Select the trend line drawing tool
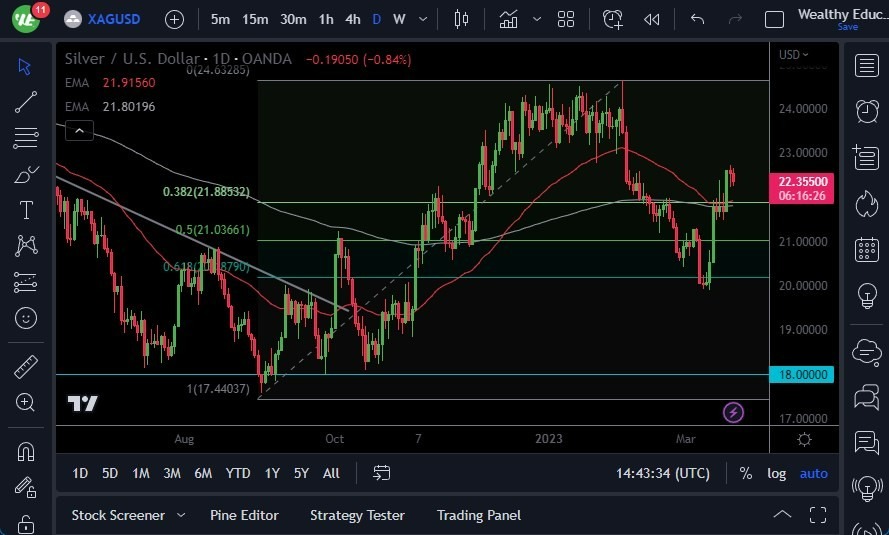 pos(26,101)
